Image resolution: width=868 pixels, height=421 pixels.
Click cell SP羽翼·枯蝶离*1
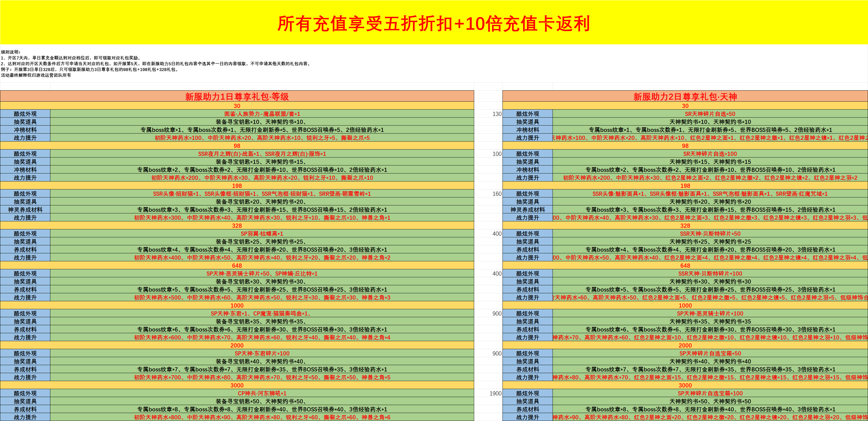262,233
